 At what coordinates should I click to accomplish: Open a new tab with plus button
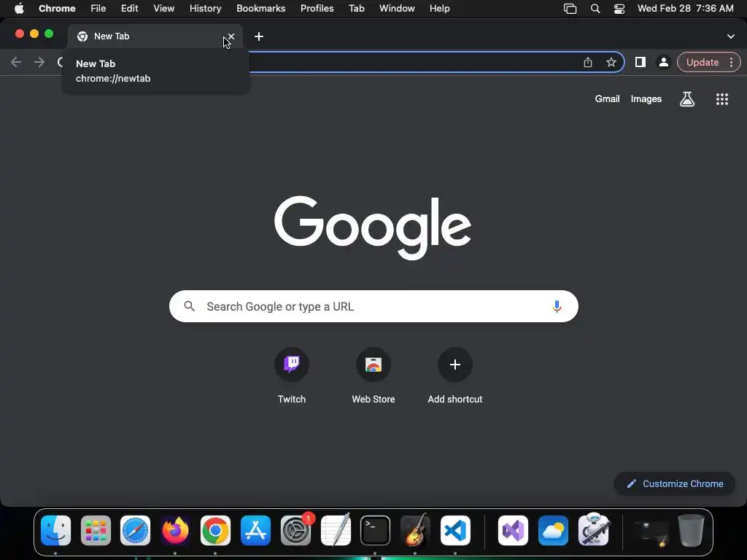point(259,36)
